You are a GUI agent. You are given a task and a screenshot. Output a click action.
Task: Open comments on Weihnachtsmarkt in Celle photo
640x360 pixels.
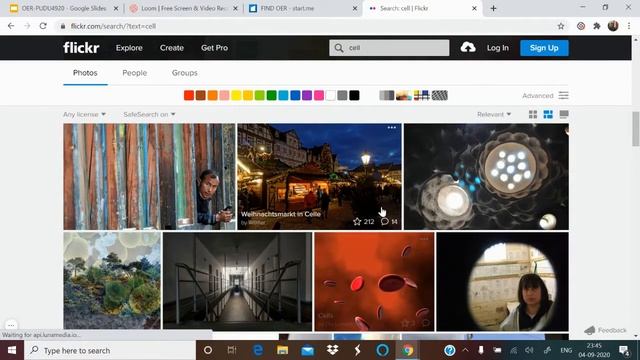384,222
